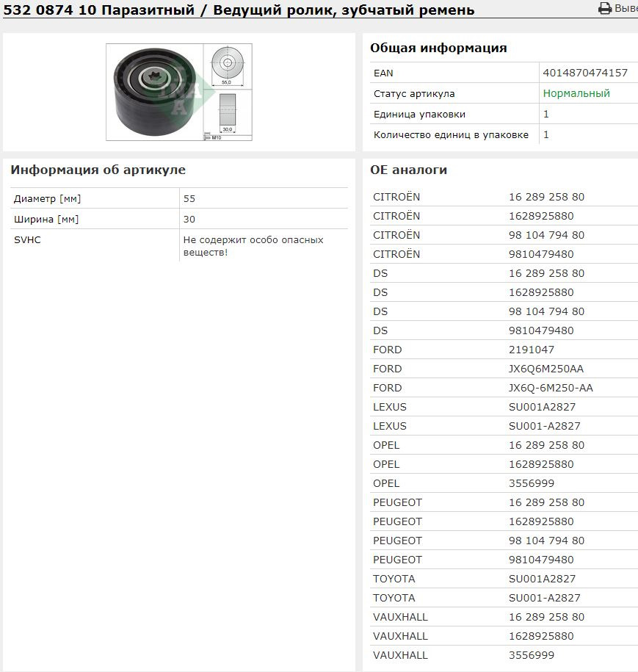Select the 'Диаметр [мм]' row label
Viewport: 638px width, 672px height.
coord(48,198)
